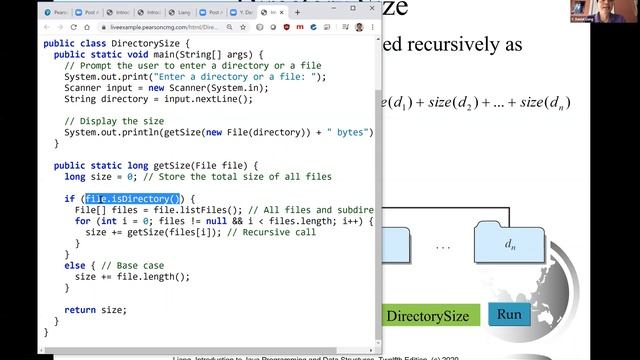Click the zoom magnifier icon in address bar

(x=230, y=27)
